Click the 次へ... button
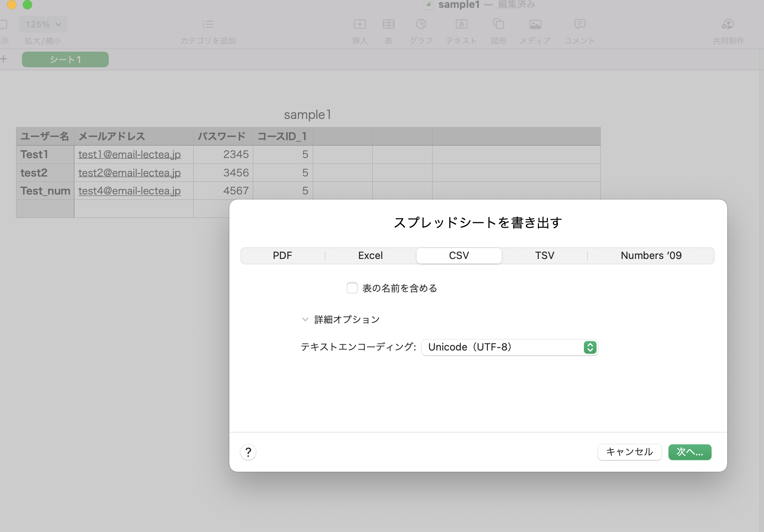Screen dimensions: 764x532 tap(690, 452)
